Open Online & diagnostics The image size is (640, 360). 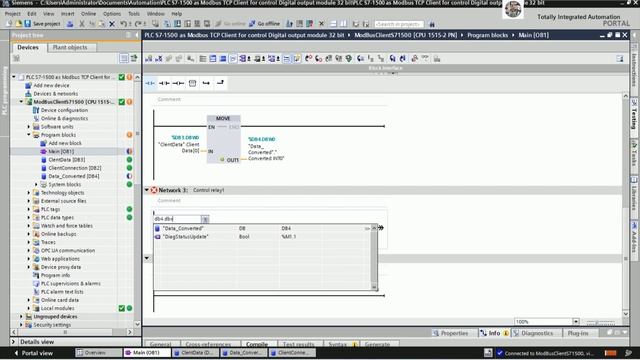tap(64, 118)
